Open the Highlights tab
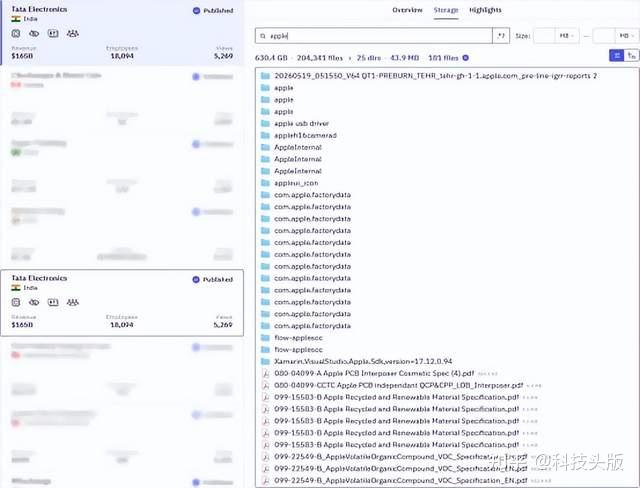Image resolution: width=640 pixels, height=488 pixels. coord(485,10)
